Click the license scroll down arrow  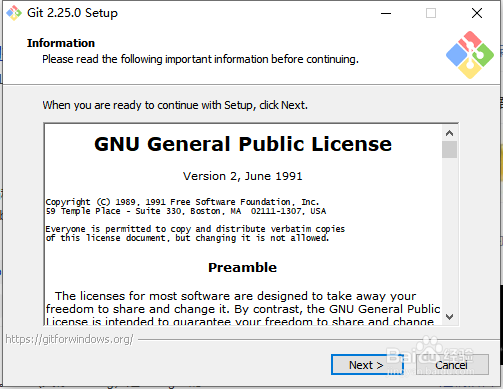[x=449, y=316]
